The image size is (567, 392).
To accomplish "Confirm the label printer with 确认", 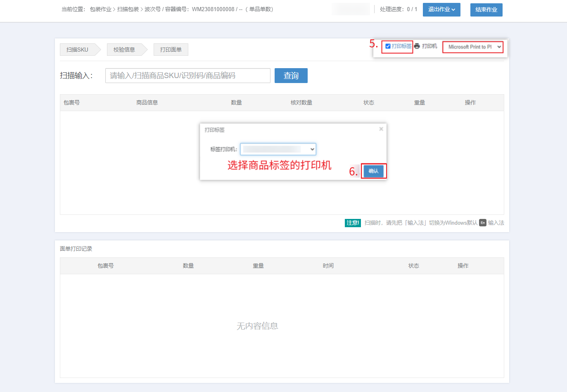I will (x=373, y=171).
